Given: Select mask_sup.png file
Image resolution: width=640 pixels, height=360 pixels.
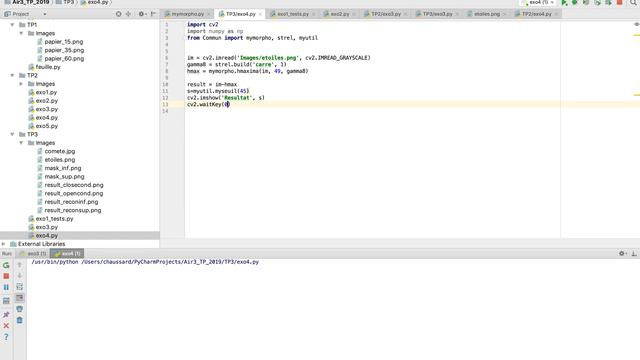Looking at the screenshot, I should [64, 177].
